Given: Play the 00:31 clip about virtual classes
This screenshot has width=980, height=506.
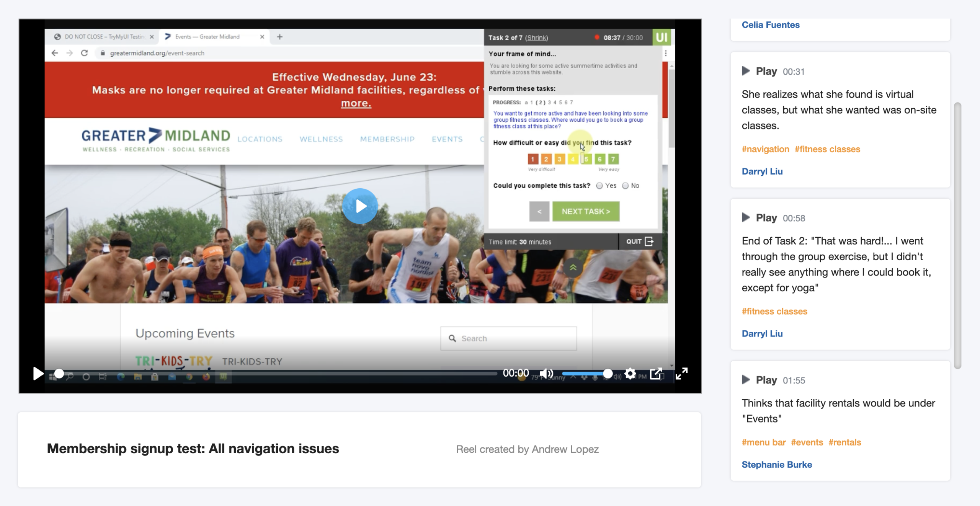Looking at the screenshot, I should pyautogui.click(x=759, y=71).
